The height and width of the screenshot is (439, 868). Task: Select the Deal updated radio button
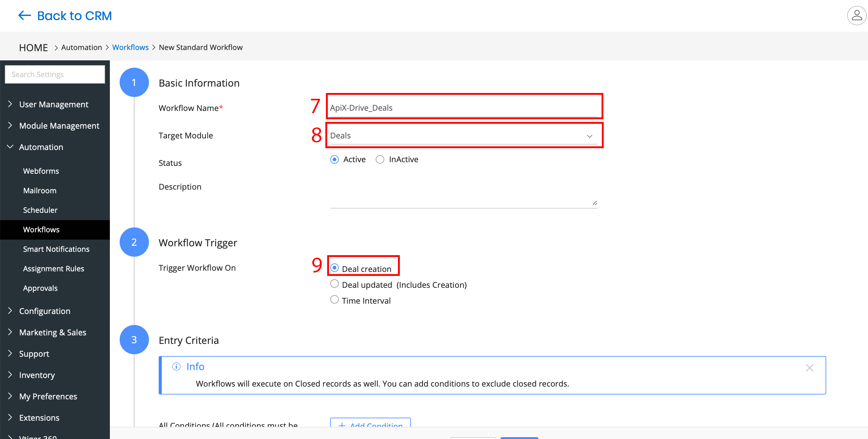click(x=335, y=284)
